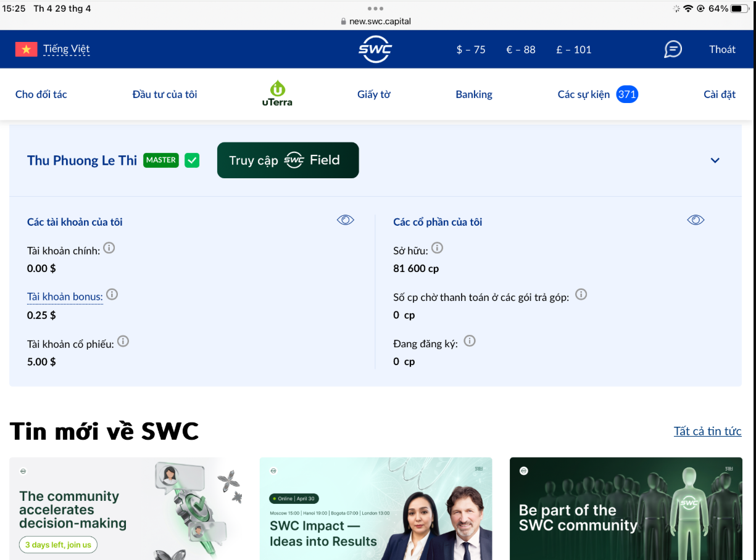This screenshot has width=756, height=560.
Task: Click the 81 600 cp owned value
Action: coord(416,268)
